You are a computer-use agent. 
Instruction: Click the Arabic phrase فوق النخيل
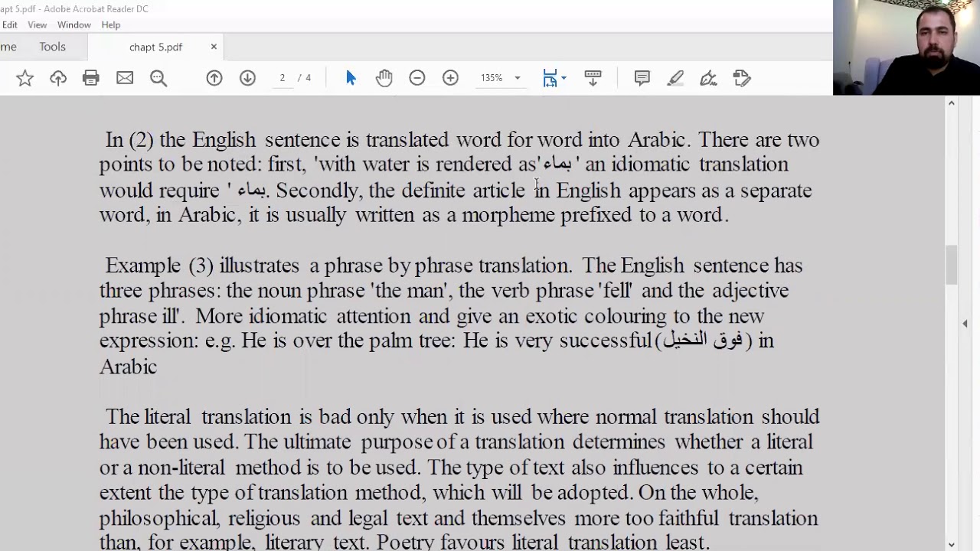[x=703, y=340]
